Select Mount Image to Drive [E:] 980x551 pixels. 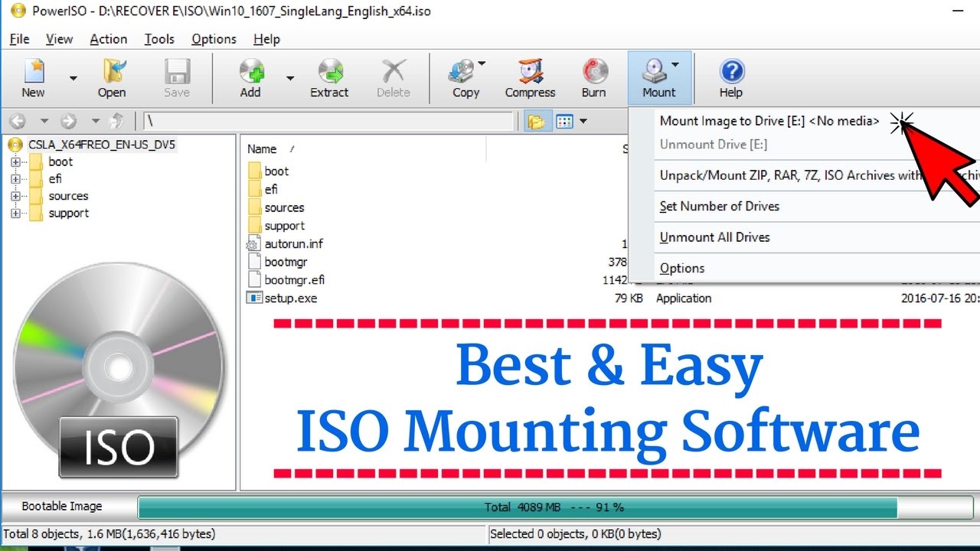769,121
